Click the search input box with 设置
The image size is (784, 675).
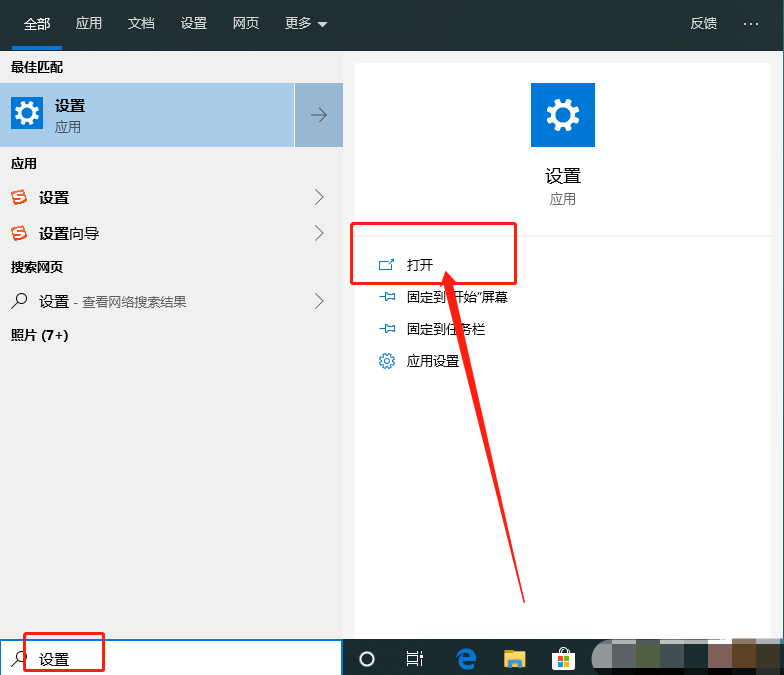pos(180,659)
